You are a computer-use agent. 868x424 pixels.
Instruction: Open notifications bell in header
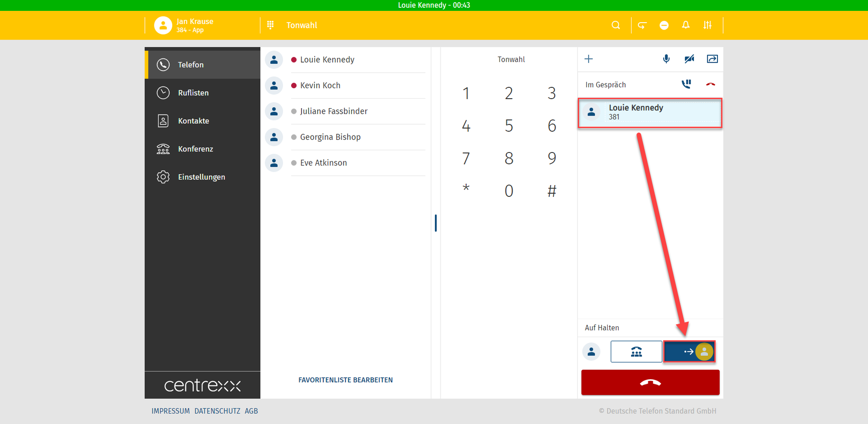686,25
